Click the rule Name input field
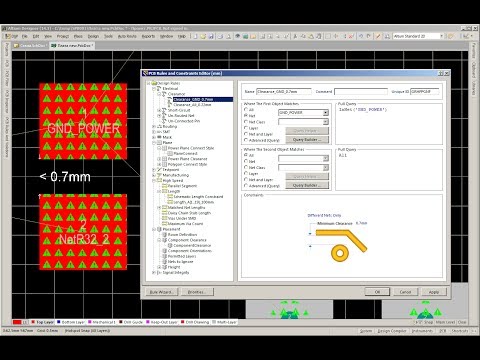 tap(284, 91)
